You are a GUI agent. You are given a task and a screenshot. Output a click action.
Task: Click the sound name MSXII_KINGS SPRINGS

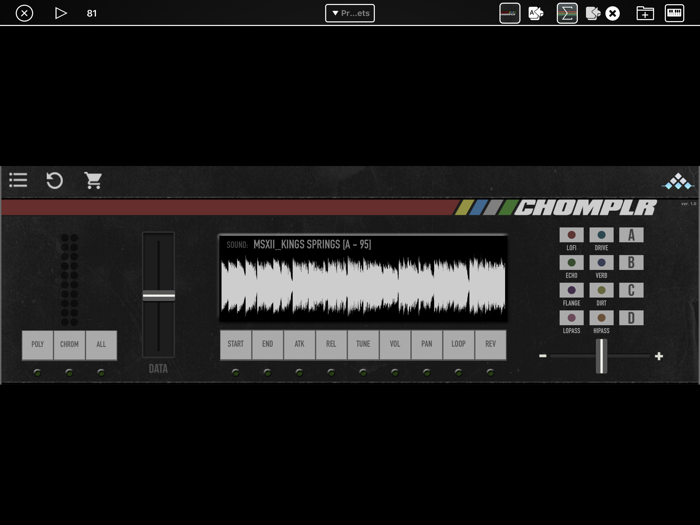click(x=312, y=245)
